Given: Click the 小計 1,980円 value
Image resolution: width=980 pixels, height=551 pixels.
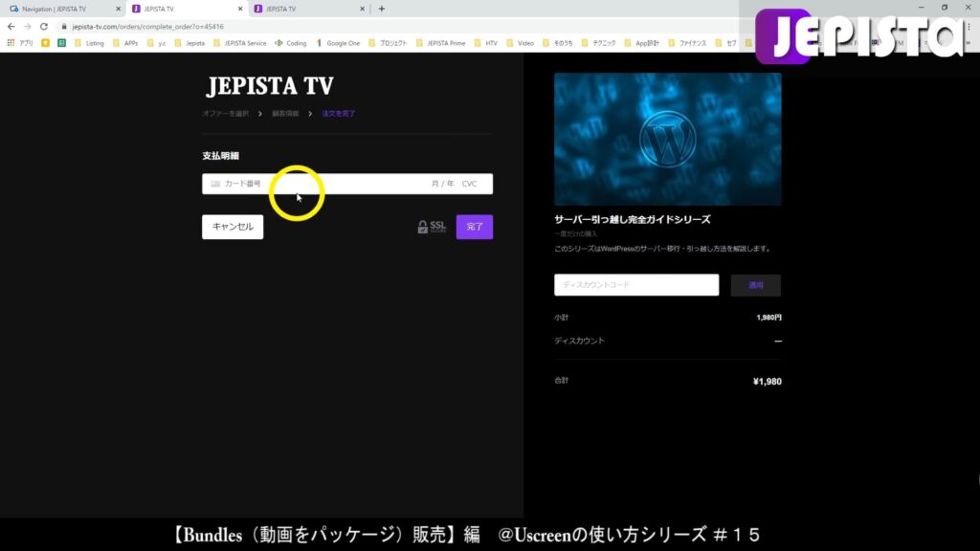Looking at the screenshot, I should [768, 318].
